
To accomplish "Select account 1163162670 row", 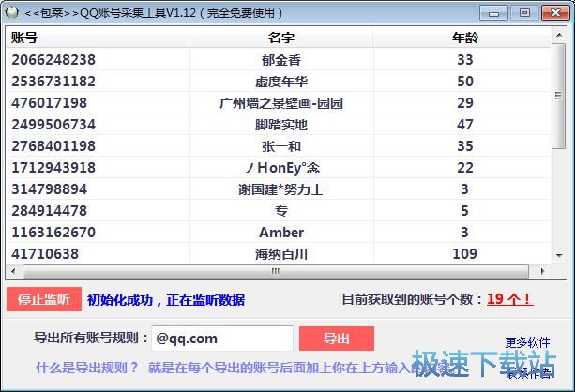I will coord(279,233).
